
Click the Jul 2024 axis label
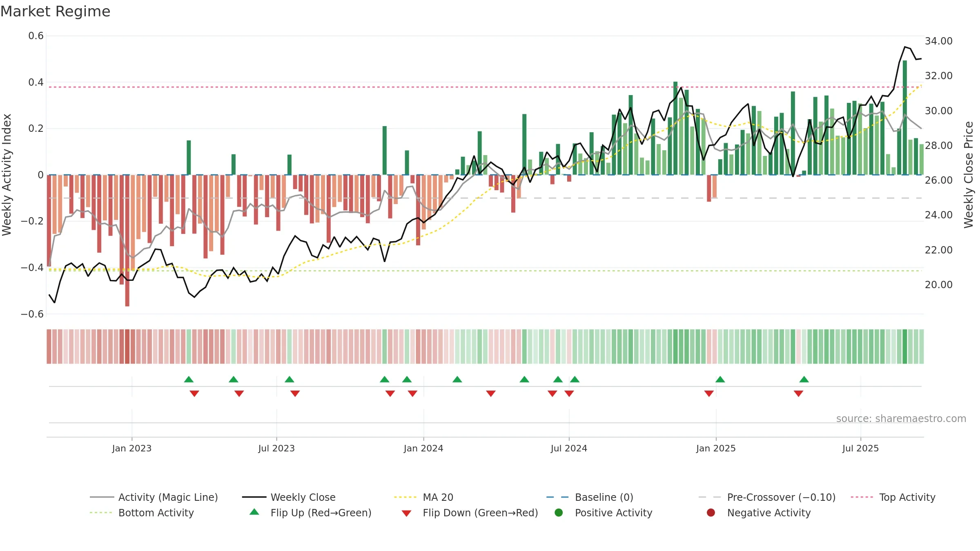(569, 448)
